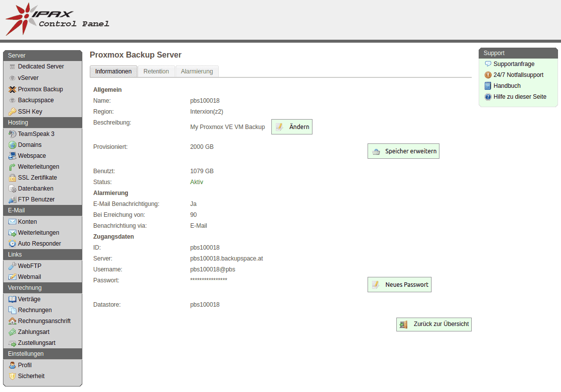Click the SSH Key icon
The width and height of the screenshot is (561, 392).
point(12,112)
